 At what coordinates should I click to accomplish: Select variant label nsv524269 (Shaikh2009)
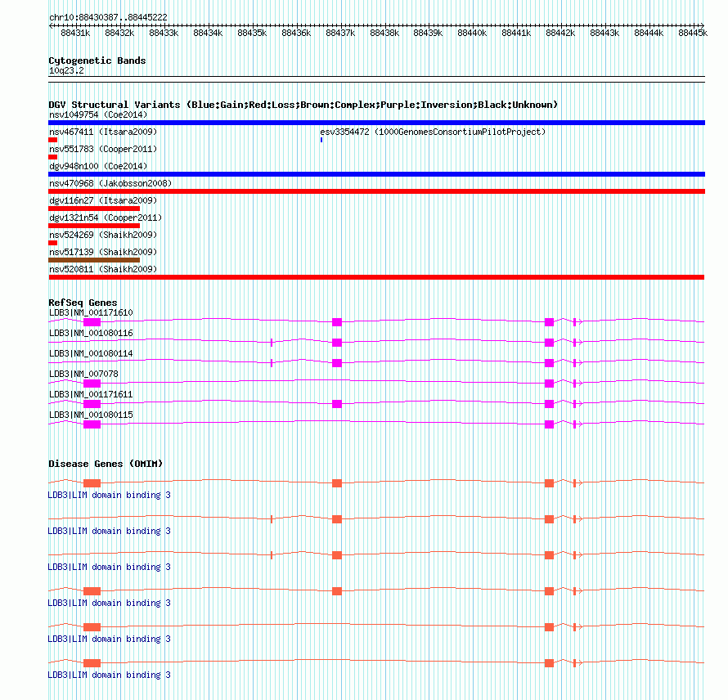tap(103, 235)
